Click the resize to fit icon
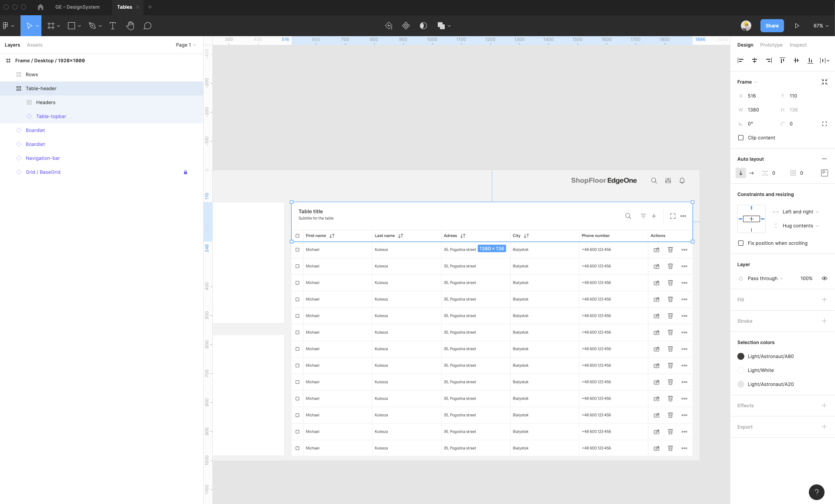This screenshot has height=504, width=835. pos(824,82)
